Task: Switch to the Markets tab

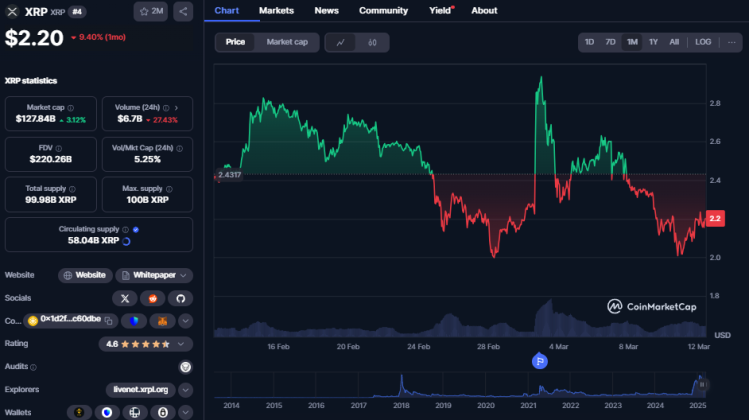Action: [275, 10]
